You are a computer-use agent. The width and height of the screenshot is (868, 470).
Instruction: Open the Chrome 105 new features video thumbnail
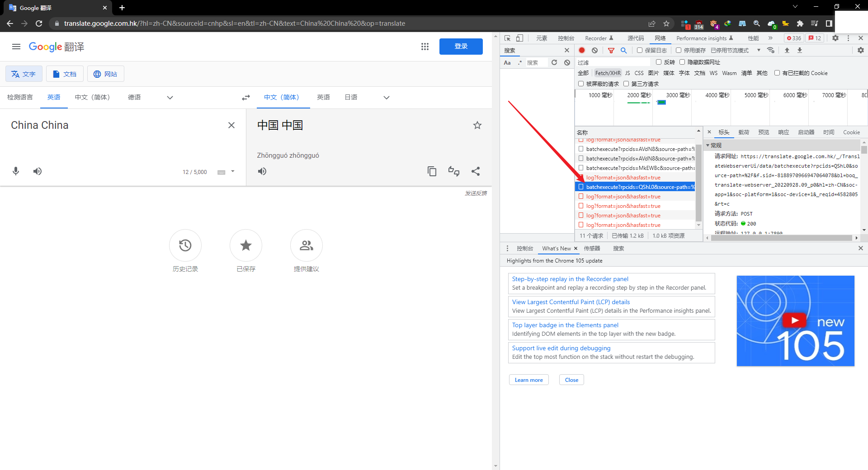click(x=795, y=321)
